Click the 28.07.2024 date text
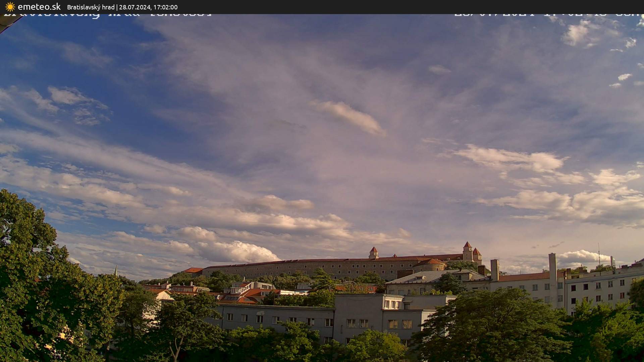Viewport: 644px width, 362px height. pos(136,7)
